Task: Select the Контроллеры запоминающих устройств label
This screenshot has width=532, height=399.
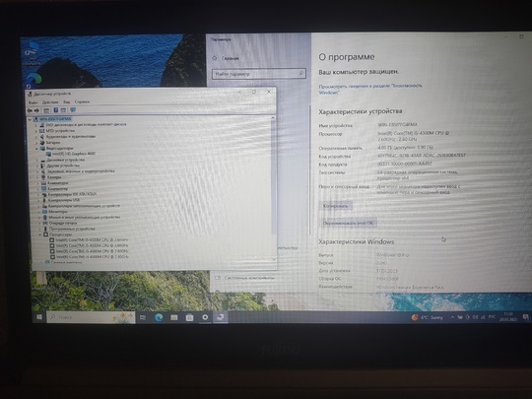Action: point(84,206)
